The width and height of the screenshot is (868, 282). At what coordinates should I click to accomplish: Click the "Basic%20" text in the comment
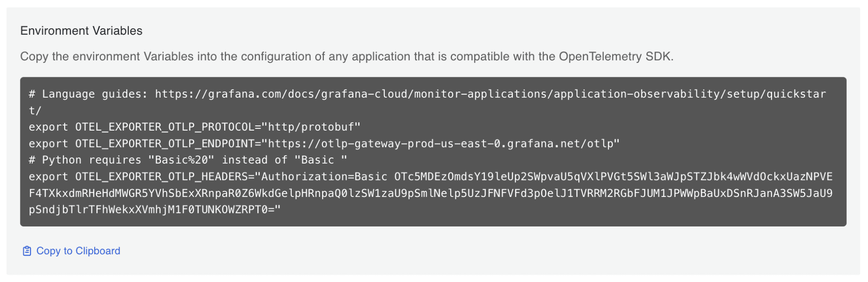181,160
